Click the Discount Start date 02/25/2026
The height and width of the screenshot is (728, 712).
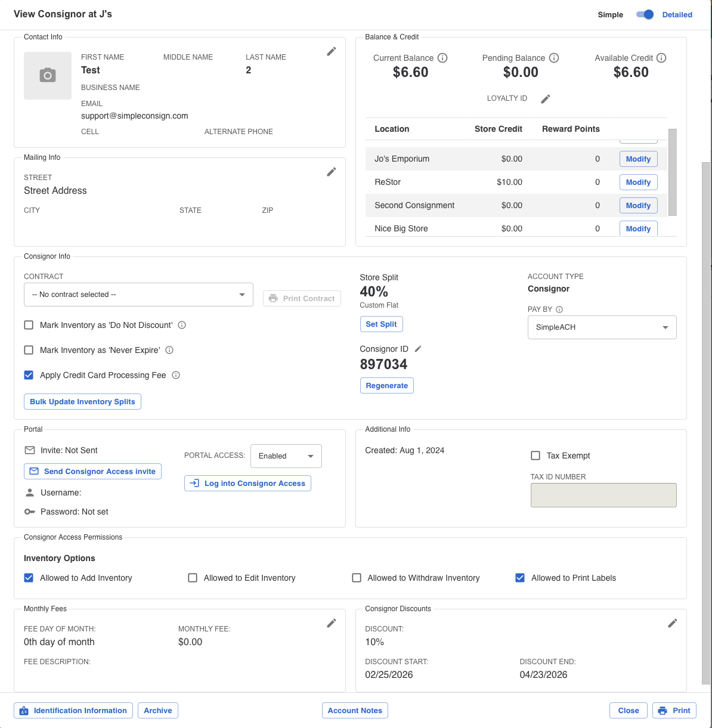point(389,675)
